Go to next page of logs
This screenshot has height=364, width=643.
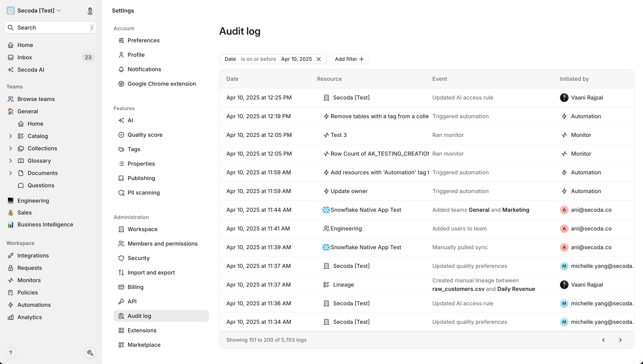620,340
